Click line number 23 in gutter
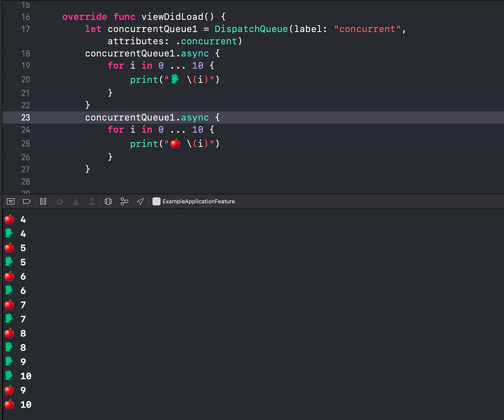This screenshot has width=504, height=420. [x=26, y=117]
